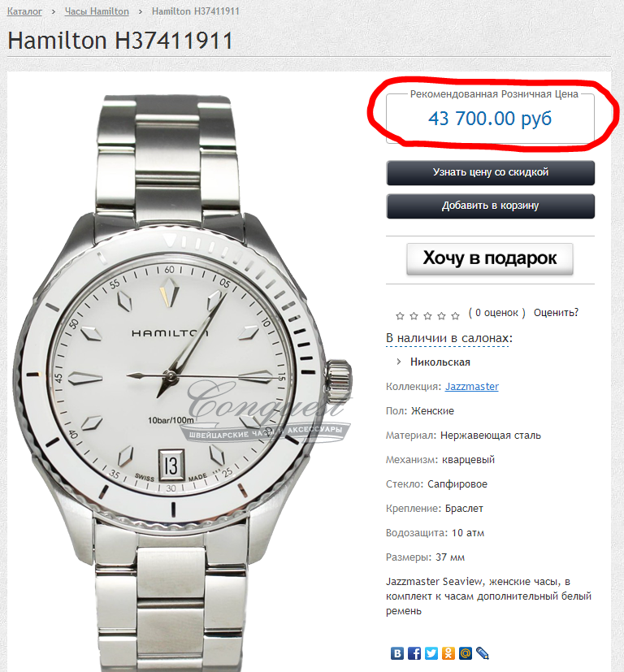
Task: Click the LiveJournal pencil share icon
Action: 483,653
